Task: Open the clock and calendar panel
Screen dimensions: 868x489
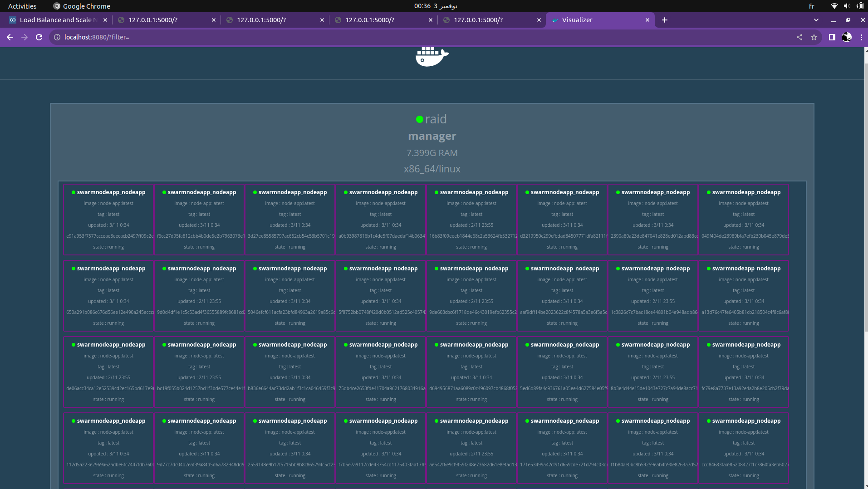Action: pos(435,6)
